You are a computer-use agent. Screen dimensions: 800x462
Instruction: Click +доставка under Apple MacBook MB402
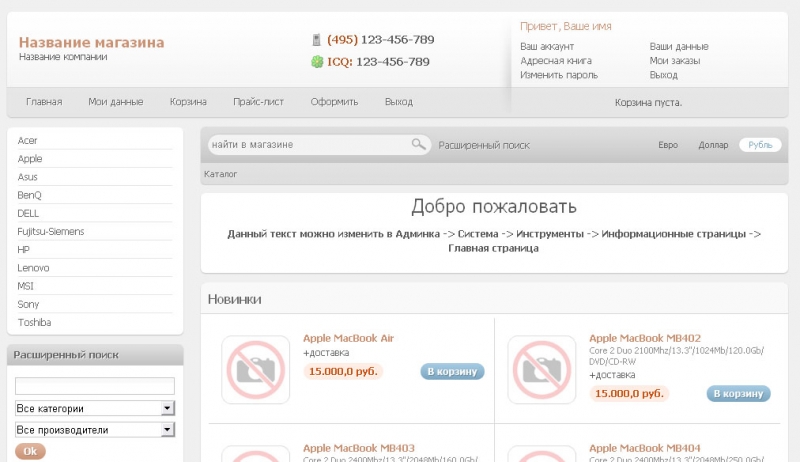612,375
